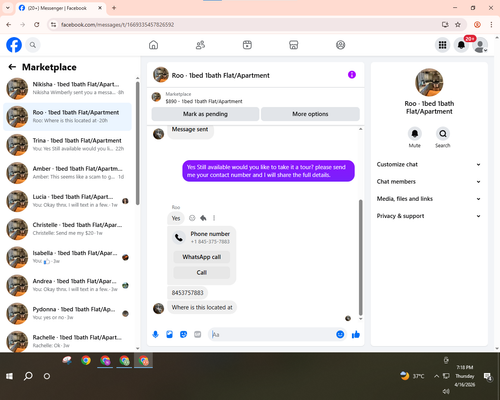Screen dimensions: 500x400
Task: Open emoji picker in message box
Action: [x=340, y=334]
